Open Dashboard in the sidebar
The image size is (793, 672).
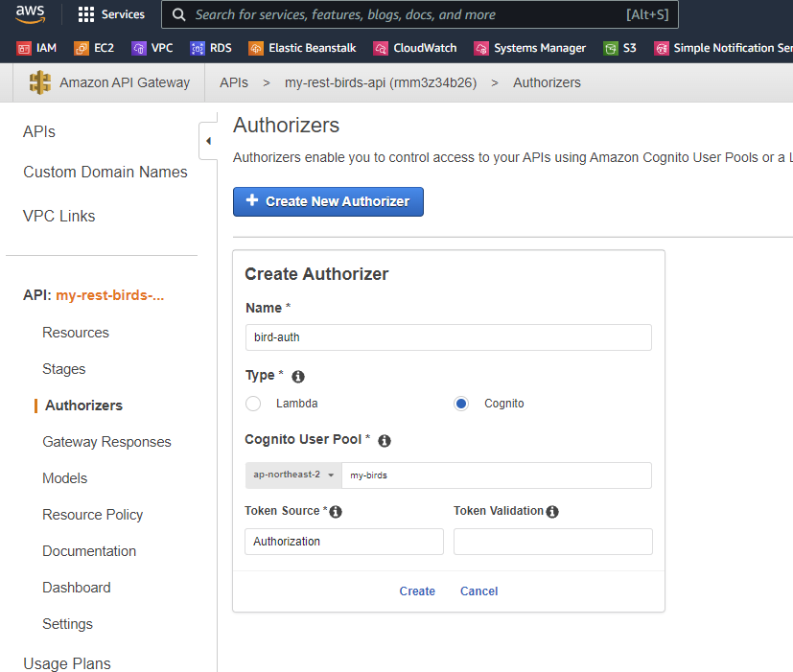[77, 588]
